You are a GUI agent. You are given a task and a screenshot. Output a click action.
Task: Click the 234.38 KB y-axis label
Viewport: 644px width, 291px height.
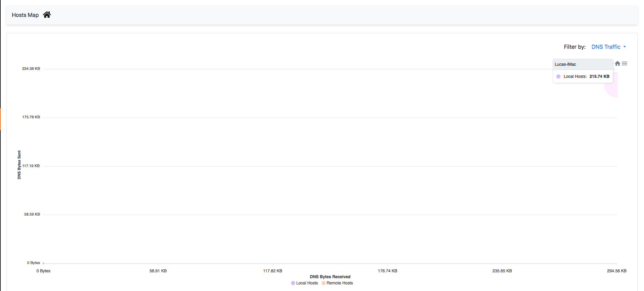coord(31,69)
